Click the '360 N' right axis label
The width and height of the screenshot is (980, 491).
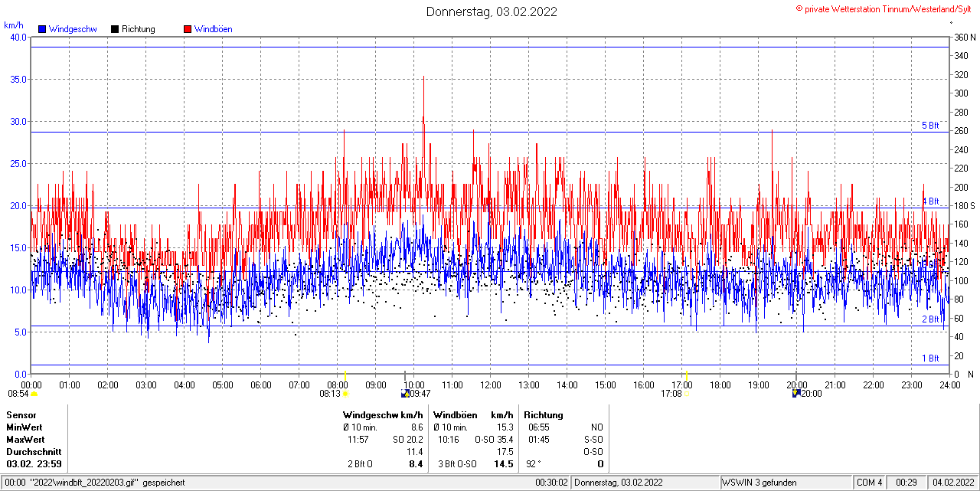965,38
